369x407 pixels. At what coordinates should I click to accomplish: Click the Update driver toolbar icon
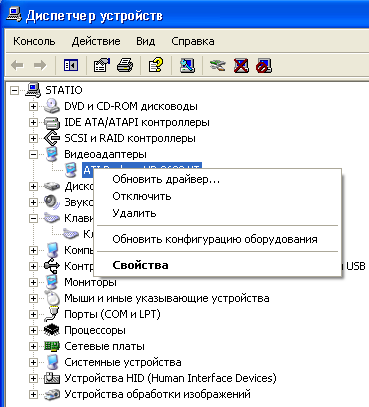[218, 65]
